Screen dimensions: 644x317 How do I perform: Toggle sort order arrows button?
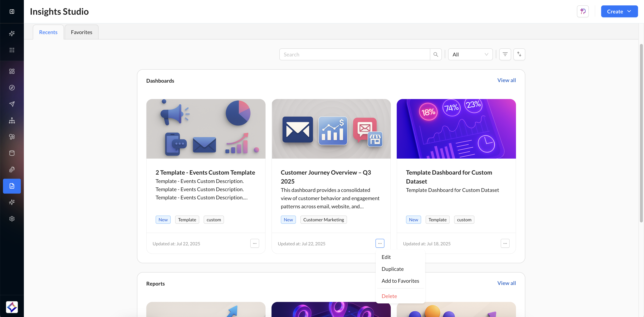pyautogui.click(x=519, y=55)
